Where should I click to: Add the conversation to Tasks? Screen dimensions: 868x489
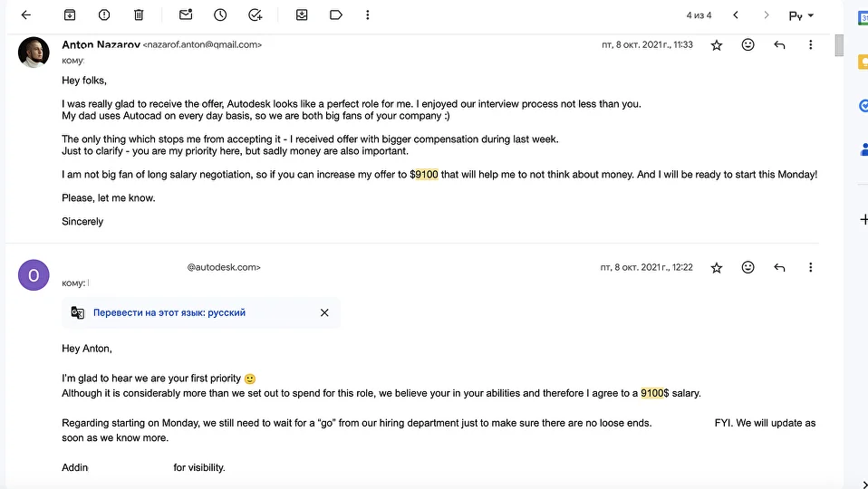256,14
